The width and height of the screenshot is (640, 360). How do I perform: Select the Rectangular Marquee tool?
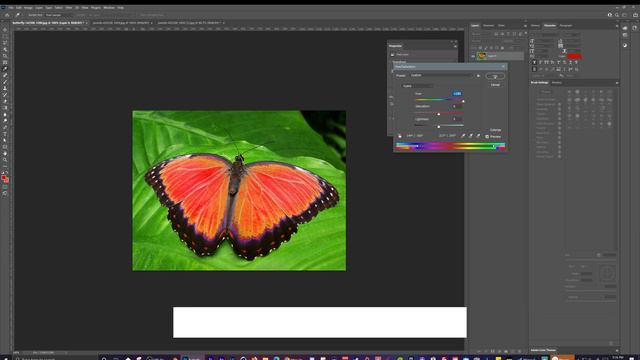pyautogui.click(x=5, y=36)
